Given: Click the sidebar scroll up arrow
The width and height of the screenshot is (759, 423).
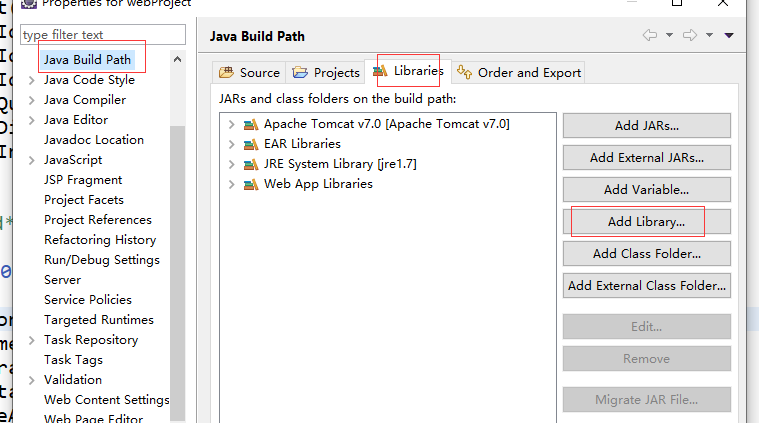Looking at the screenshot, I should point(178,60).
